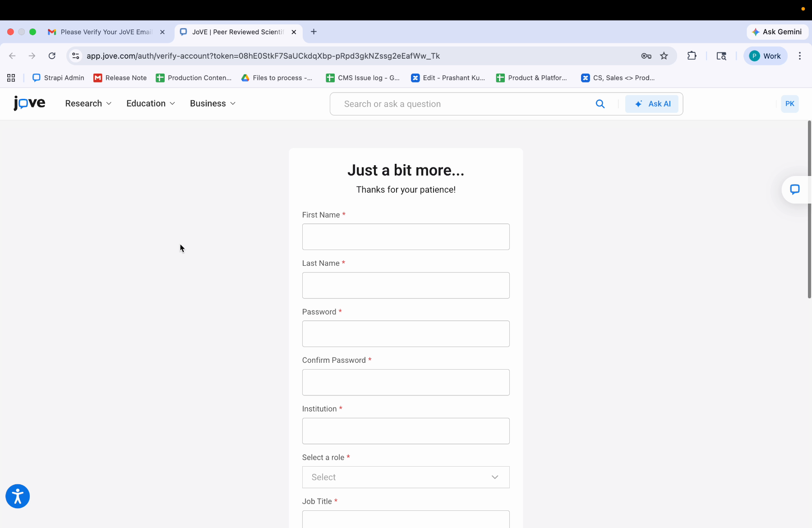Click inside the First Name field
The width and height of the screenshot is (812, 528).
[x=405, y=236]
